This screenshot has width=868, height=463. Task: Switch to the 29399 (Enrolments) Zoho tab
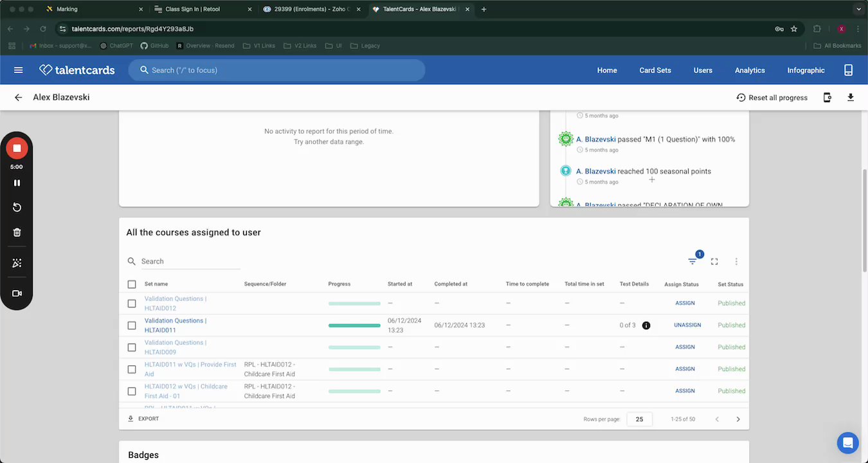tap(312, 9)
